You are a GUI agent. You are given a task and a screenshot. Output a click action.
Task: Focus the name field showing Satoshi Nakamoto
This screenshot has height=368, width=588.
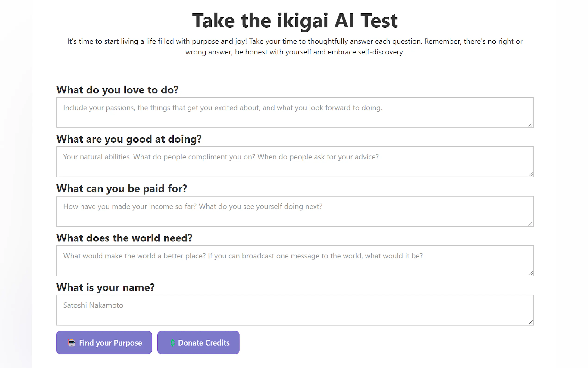pyautogui.click(x=295, y=310)
